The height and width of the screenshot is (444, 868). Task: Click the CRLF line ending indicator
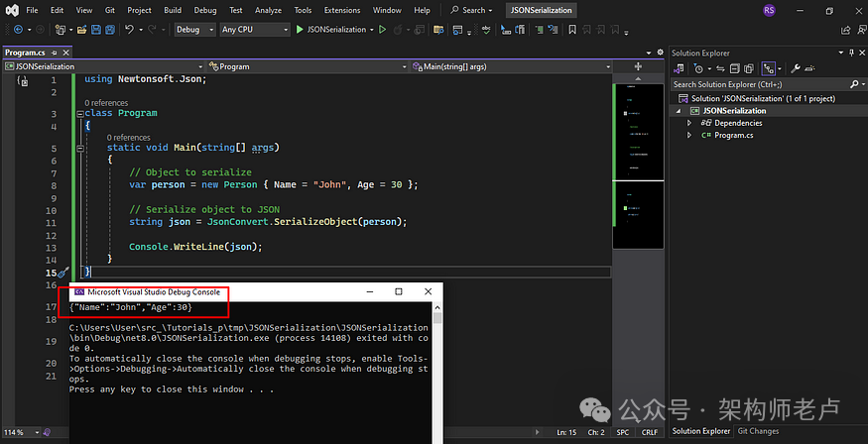click(650, 432)
